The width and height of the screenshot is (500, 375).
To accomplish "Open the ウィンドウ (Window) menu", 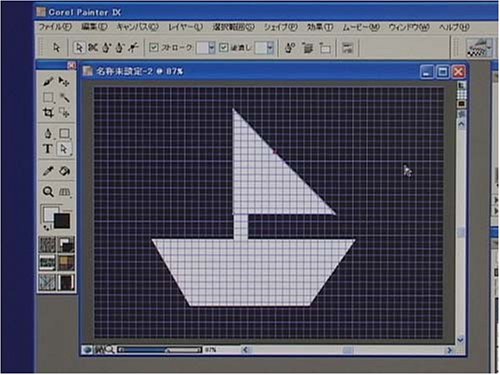I will 409,27.
